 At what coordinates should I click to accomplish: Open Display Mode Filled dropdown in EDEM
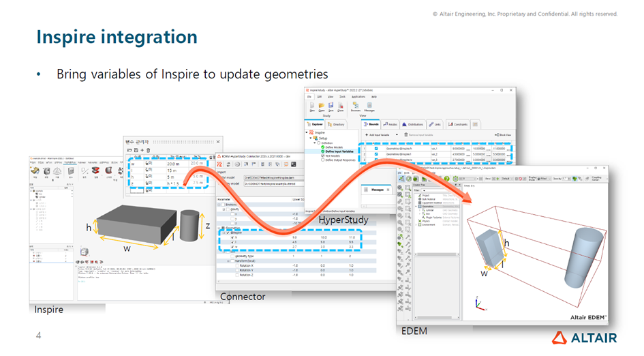545,179
